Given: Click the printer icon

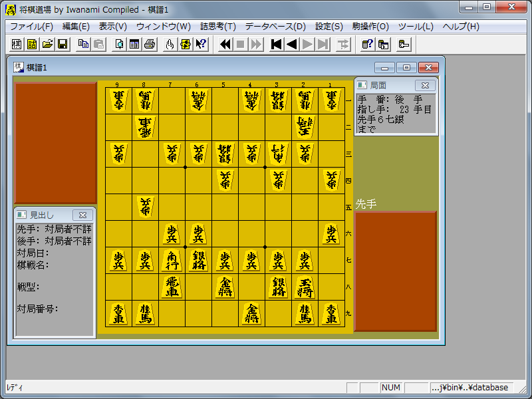Looking at the screenshot, I should click(150, 45).
